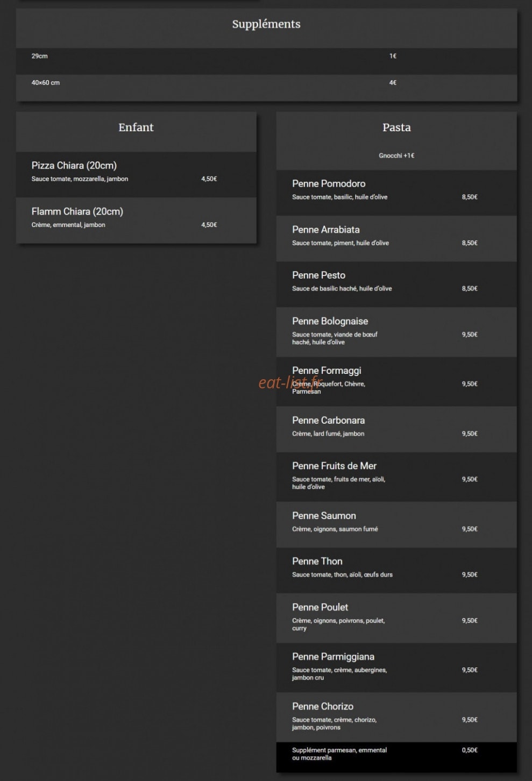The image size is (532, 781).
Task: Click the Enfant section heading
Action: pos(136,127)
